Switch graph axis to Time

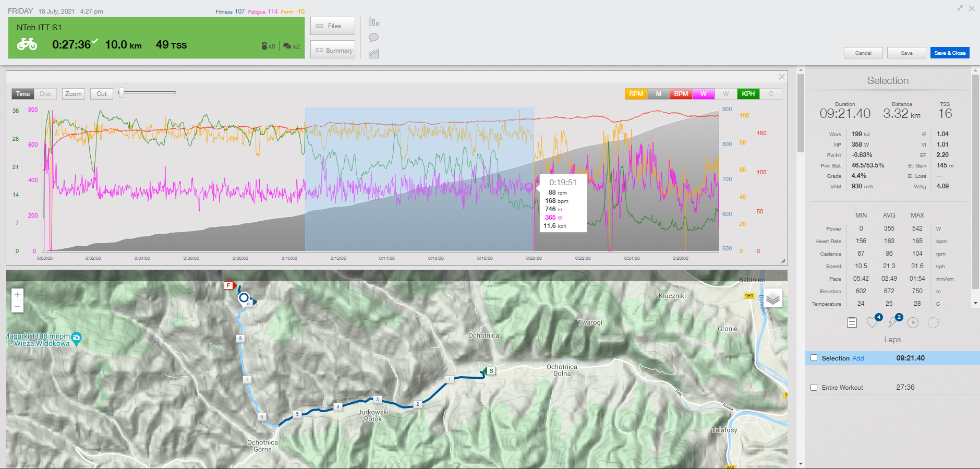[23, 94]
